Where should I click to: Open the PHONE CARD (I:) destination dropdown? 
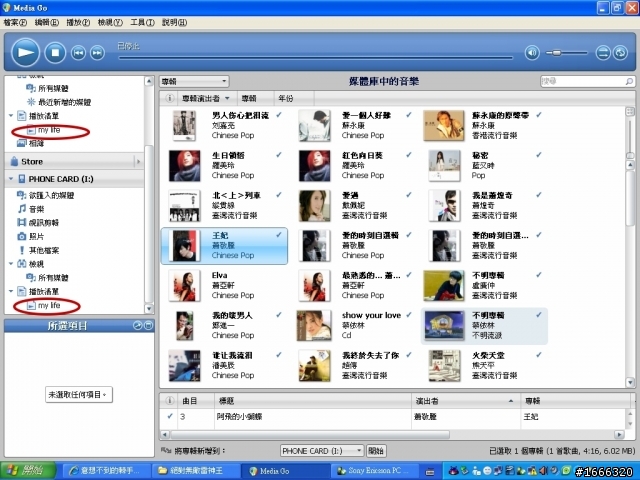coord(322,451)
